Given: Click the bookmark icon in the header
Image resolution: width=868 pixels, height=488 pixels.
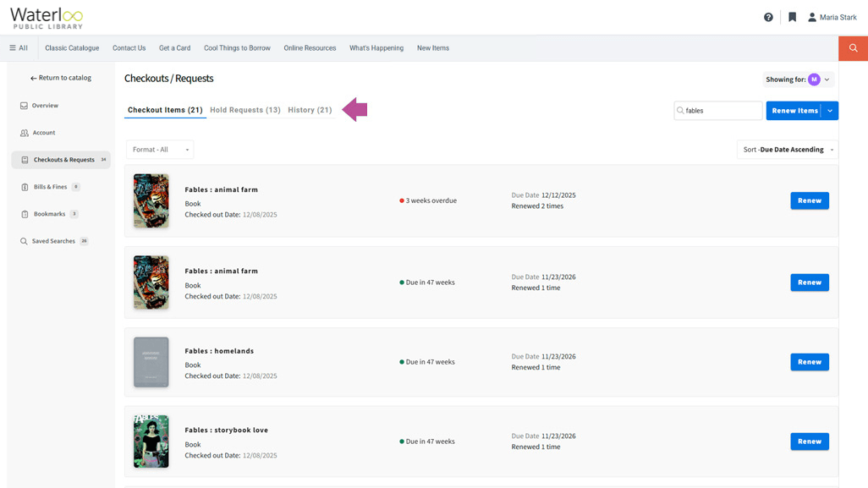Looking at the screenshot, I should [x=792, y=16].
